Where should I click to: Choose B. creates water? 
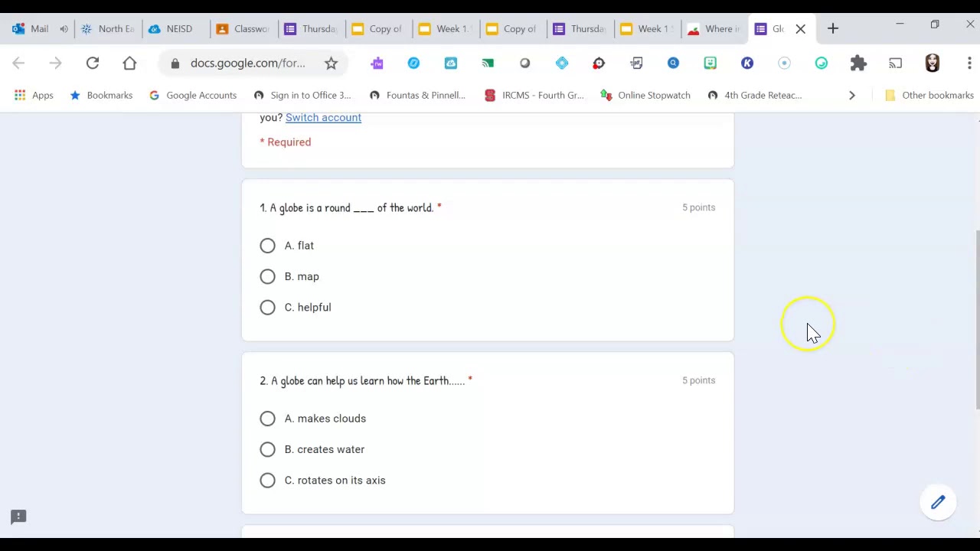click(267, 449)
